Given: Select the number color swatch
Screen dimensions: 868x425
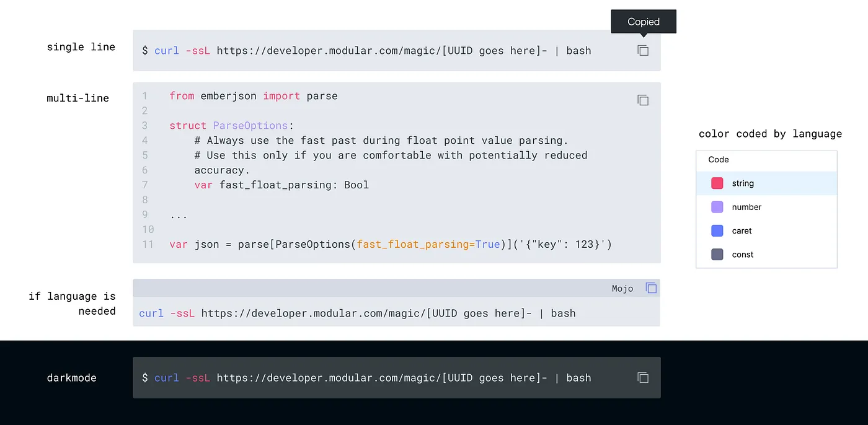Looking at the screenshot, I should click(717, 207).
